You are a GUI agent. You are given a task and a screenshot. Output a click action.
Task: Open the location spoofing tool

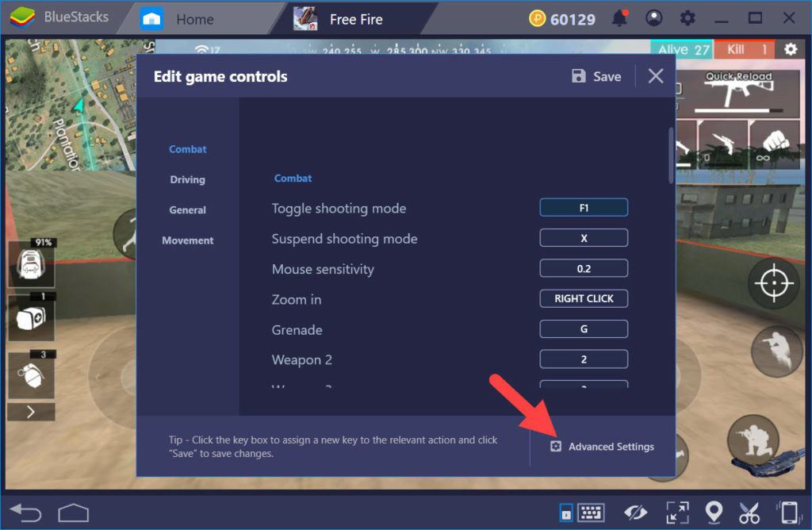coord(714,514)
